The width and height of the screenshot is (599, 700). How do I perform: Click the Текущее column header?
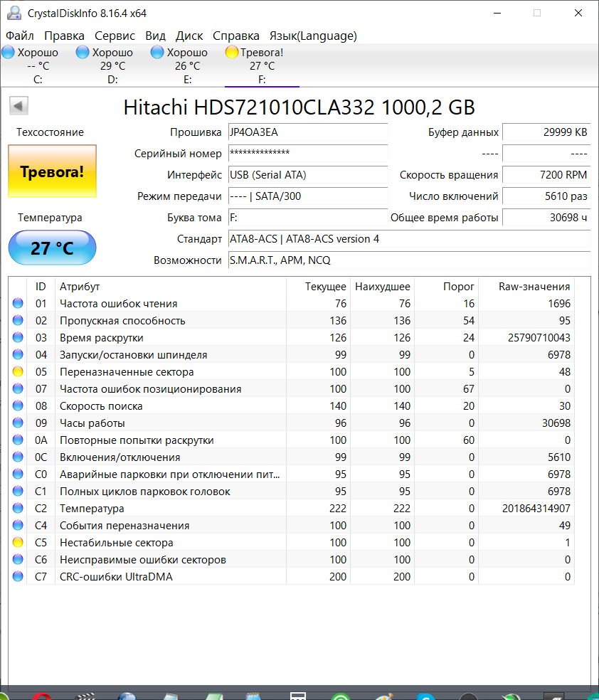(x=318, y=286)
